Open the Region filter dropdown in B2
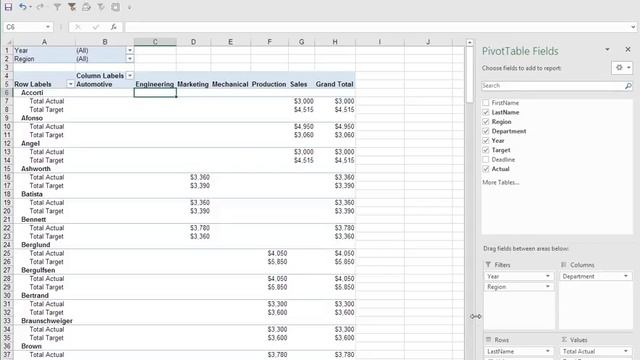 [130, 59]
